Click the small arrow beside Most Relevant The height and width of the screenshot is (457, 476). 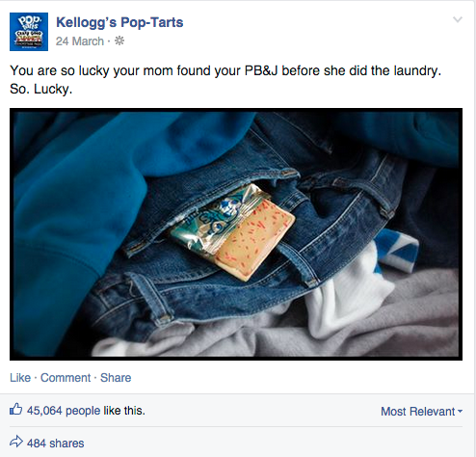[x=460, y=411]
